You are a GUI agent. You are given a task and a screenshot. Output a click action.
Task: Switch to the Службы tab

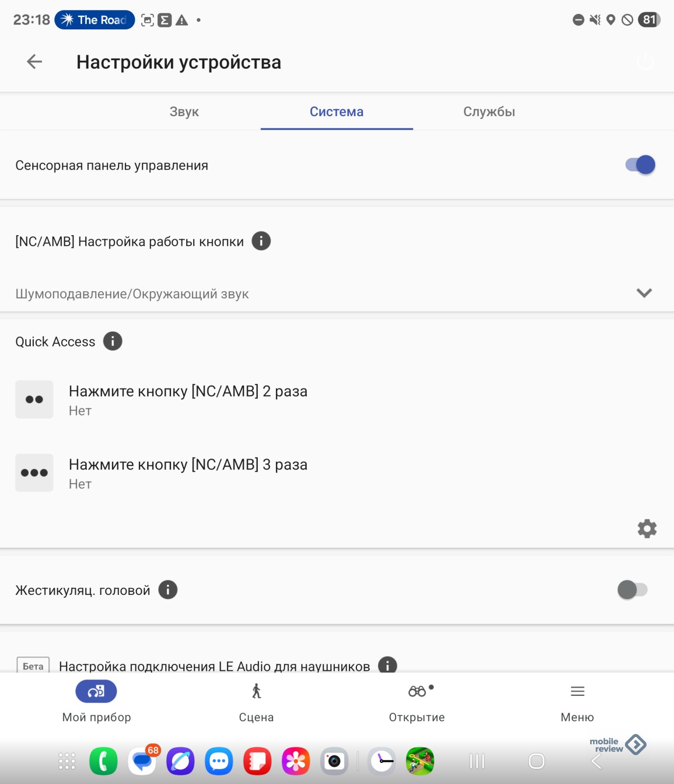click(x=489, y=112)
